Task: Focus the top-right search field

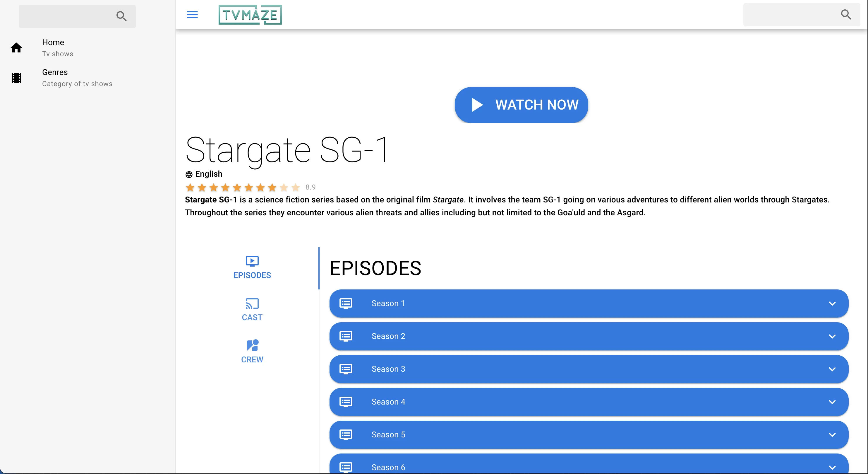Action: (802, 15)
